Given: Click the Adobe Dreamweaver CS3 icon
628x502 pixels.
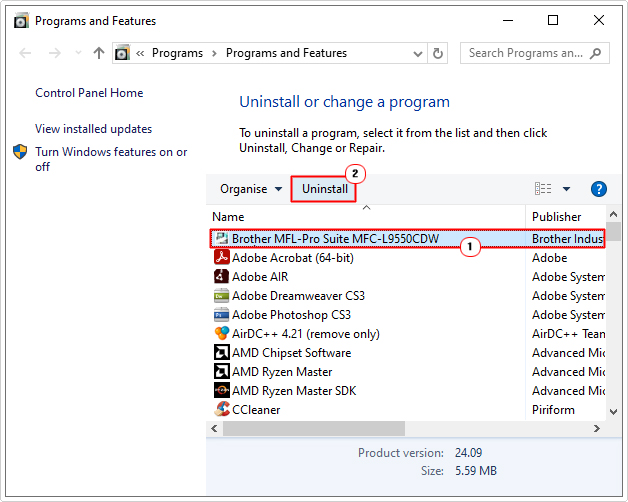Looking at the screenshot, I should [221, 296].
